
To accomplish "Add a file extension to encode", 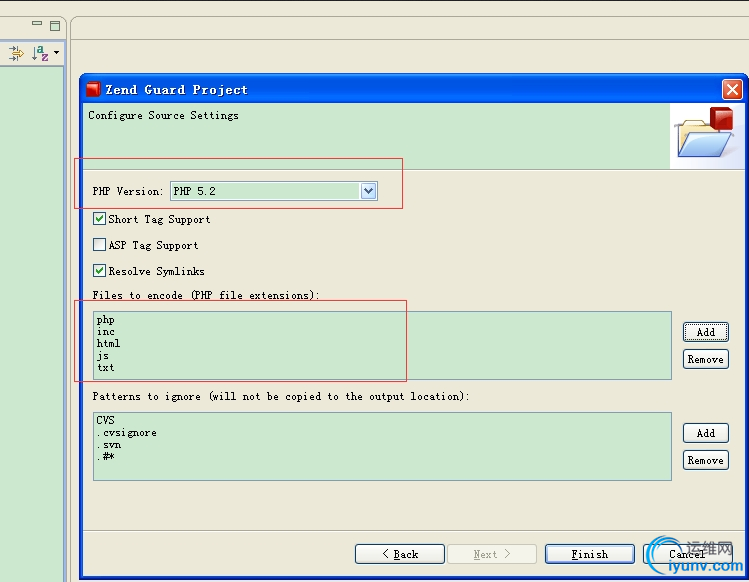I will tap(706, 332).
